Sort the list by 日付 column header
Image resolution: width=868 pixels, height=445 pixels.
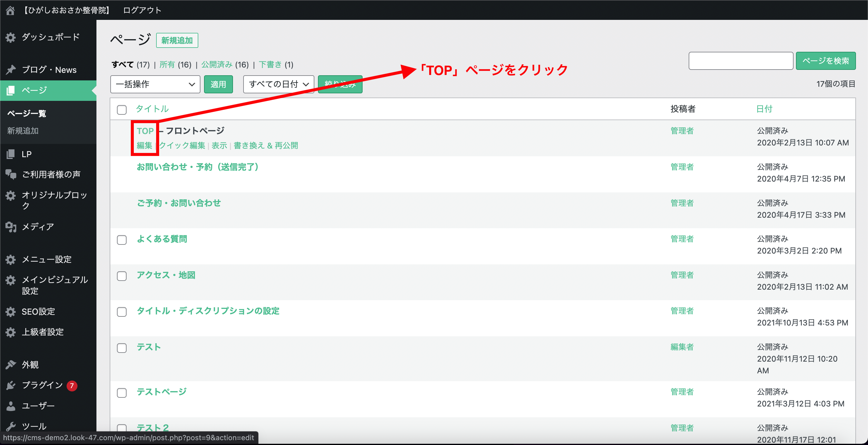[x=764, y=109]
